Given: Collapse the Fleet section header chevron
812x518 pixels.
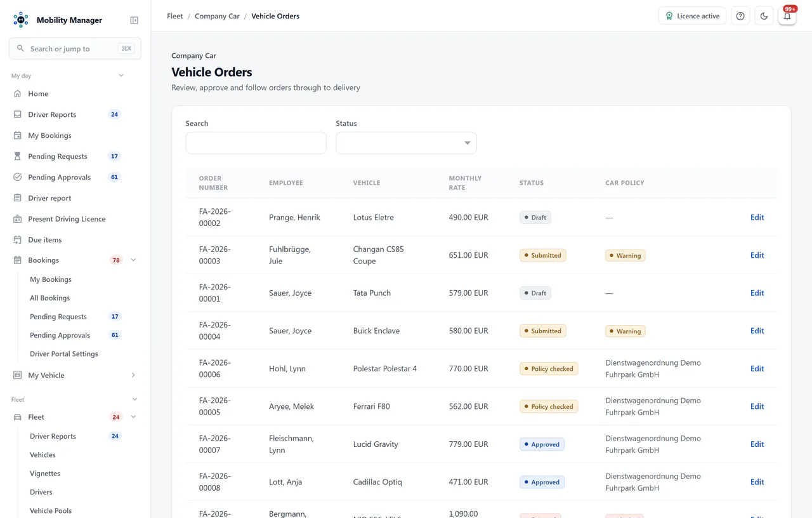Looking at the screenshot, I should (x=134, y=399).
